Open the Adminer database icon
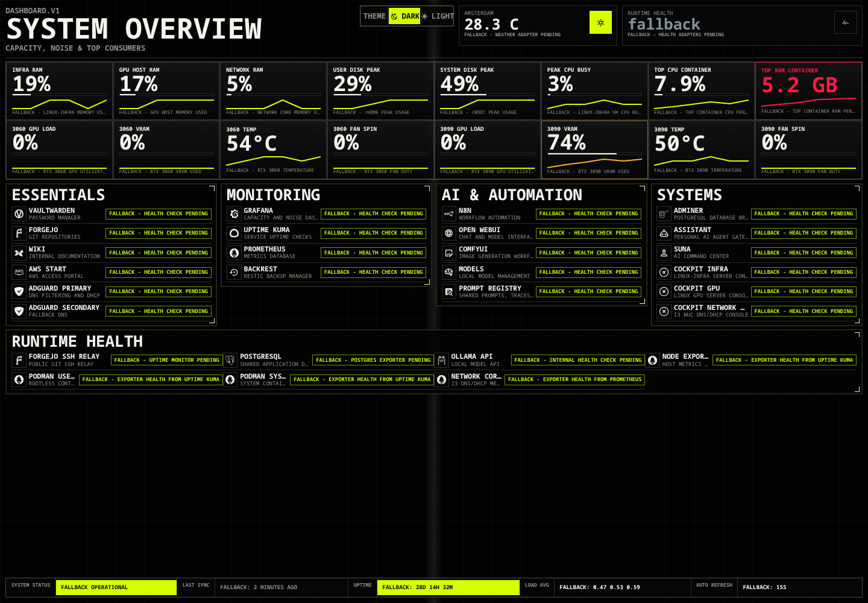The height and width of the screenshot is (603, 868). [664, 213]
